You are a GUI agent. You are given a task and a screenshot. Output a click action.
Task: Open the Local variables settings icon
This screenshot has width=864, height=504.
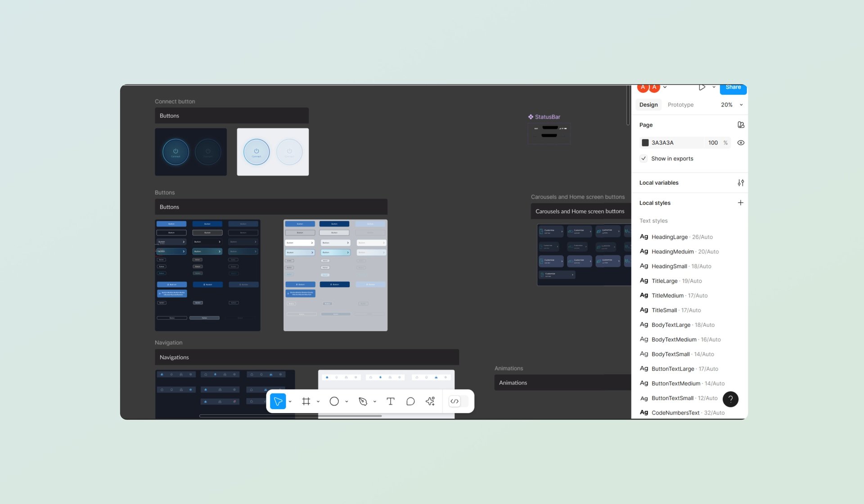coord(741,183)
